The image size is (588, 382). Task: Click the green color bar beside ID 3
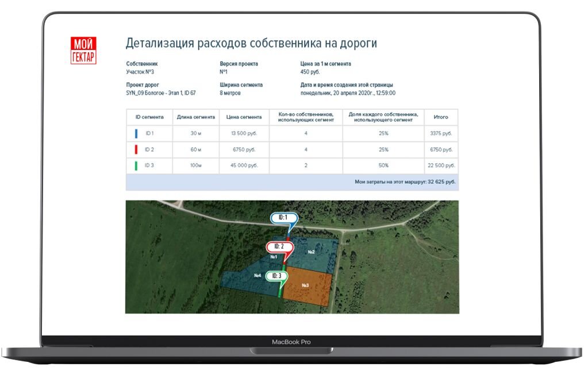[136, 165]
